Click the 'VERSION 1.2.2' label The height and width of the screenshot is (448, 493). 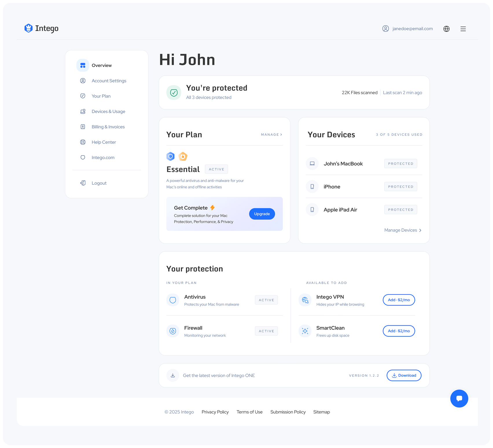pyautogui.click(x=364, y=375)
